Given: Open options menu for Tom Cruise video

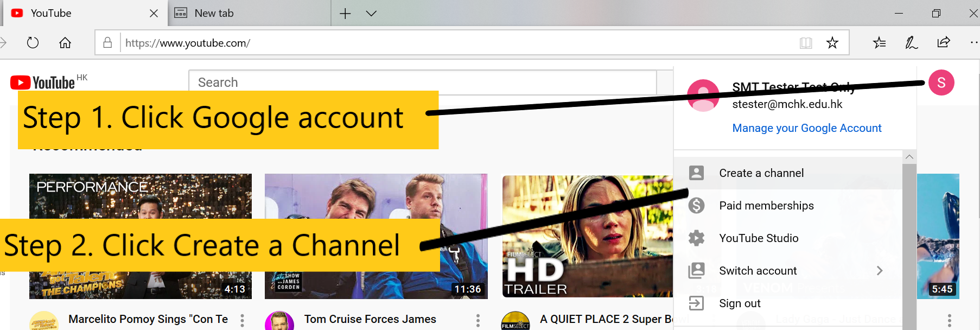Looking at the screenshot, I should click(478, 321).
